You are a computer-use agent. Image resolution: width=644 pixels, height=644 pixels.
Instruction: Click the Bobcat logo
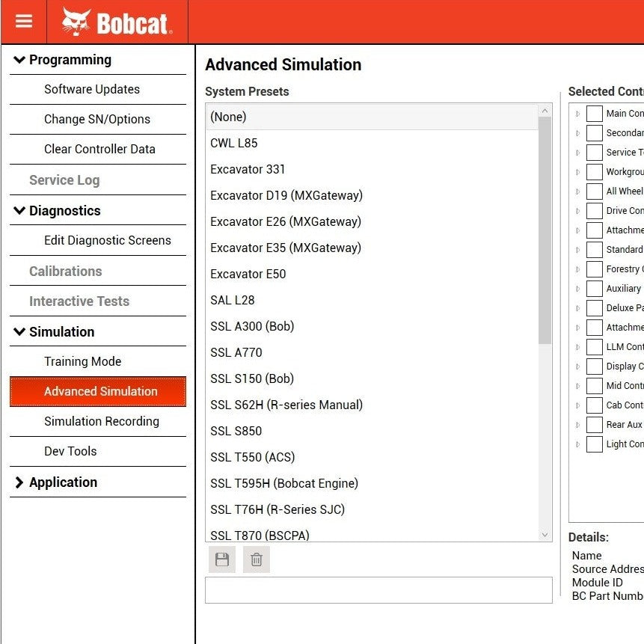(x=117, y=22)
